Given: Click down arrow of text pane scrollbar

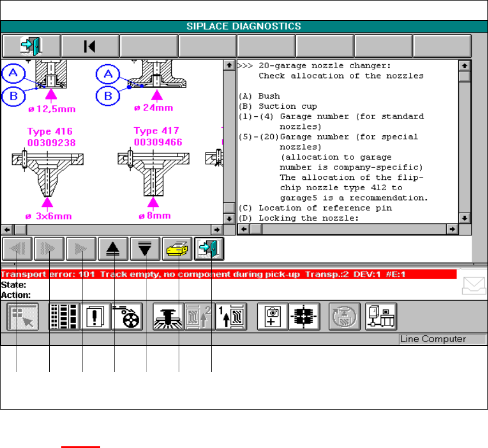Looking at the screenshot, I should (x=465, y=218).
